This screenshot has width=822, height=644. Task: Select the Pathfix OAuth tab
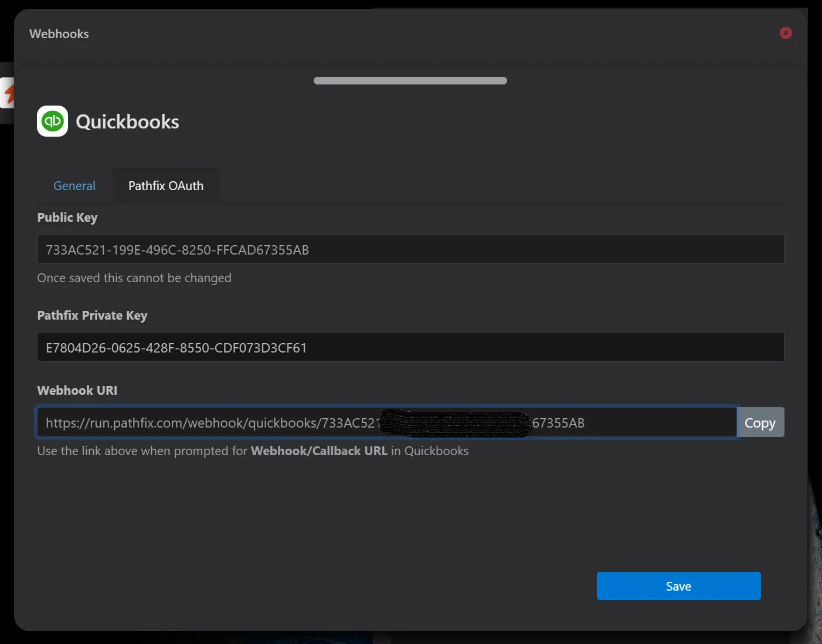coord(166,186)
